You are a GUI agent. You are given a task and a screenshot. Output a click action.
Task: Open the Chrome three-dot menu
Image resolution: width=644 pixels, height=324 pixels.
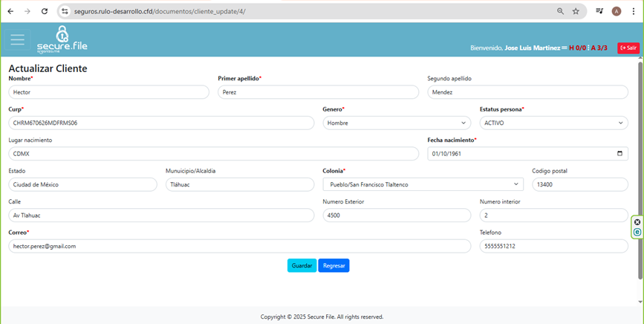pos(633,12)
